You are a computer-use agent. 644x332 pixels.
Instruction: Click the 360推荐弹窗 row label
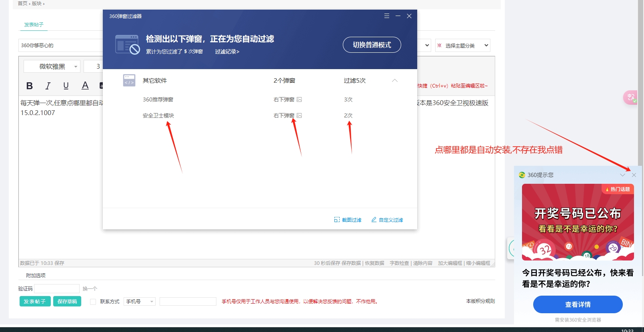point(158,99)
